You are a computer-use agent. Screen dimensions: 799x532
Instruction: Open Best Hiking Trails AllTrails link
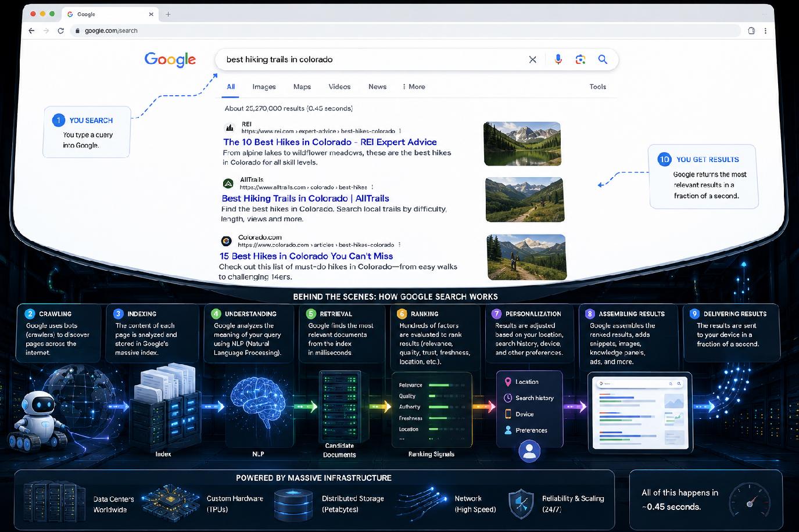pos(306,198)
